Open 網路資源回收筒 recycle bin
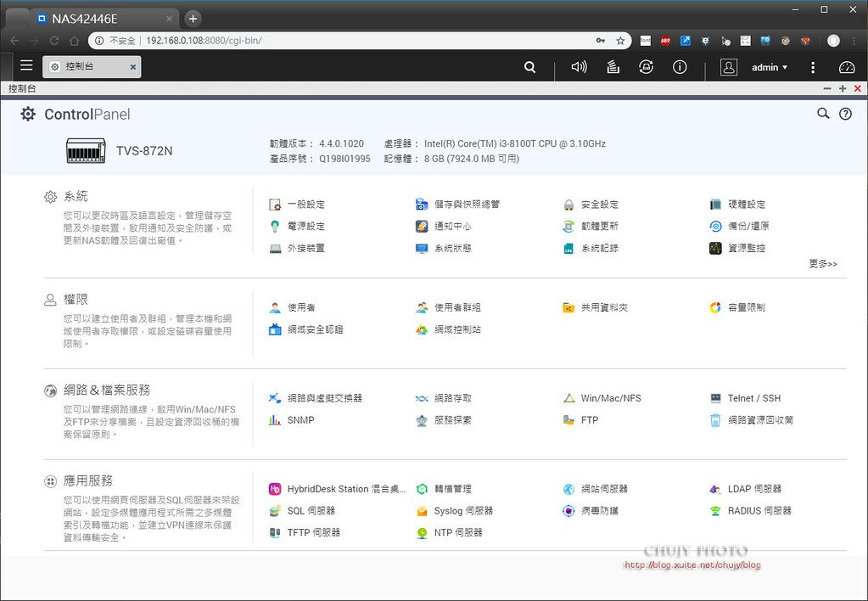Screen dimensions: 868x601 tap(752, 420)
